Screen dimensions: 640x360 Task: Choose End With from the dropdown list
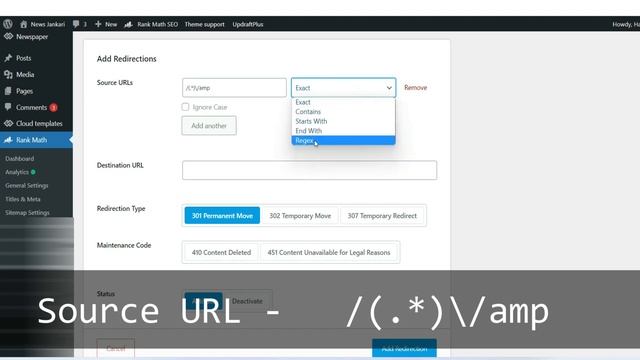343,131
